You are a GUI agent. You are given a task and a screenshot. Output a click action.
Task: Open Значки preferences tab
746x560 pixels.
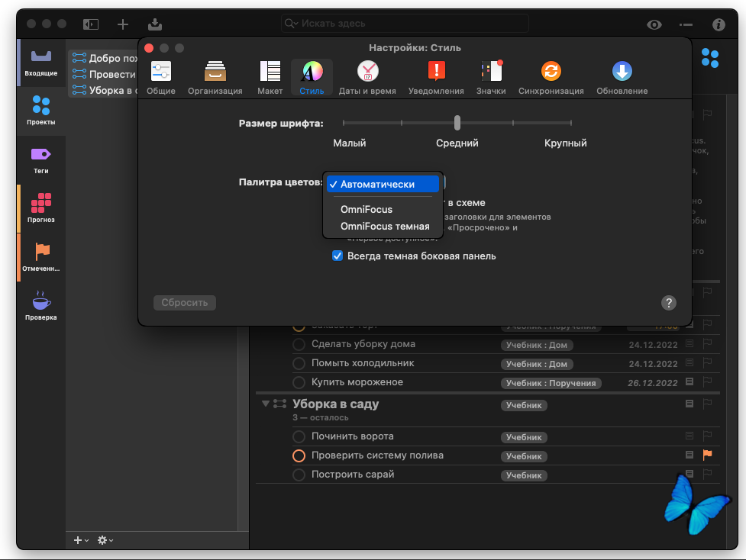(491, 78)
